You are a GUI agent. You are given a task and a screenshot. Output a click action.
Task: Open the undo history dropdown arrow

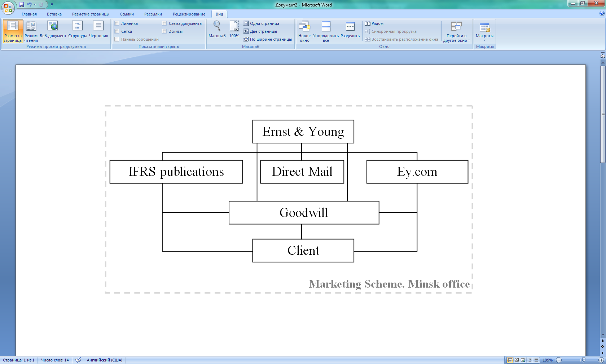(35, 5)
